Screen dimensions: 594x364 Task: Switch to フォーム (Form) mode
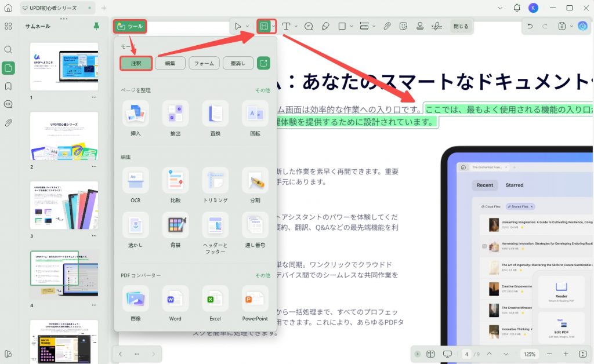coord(204,63)
